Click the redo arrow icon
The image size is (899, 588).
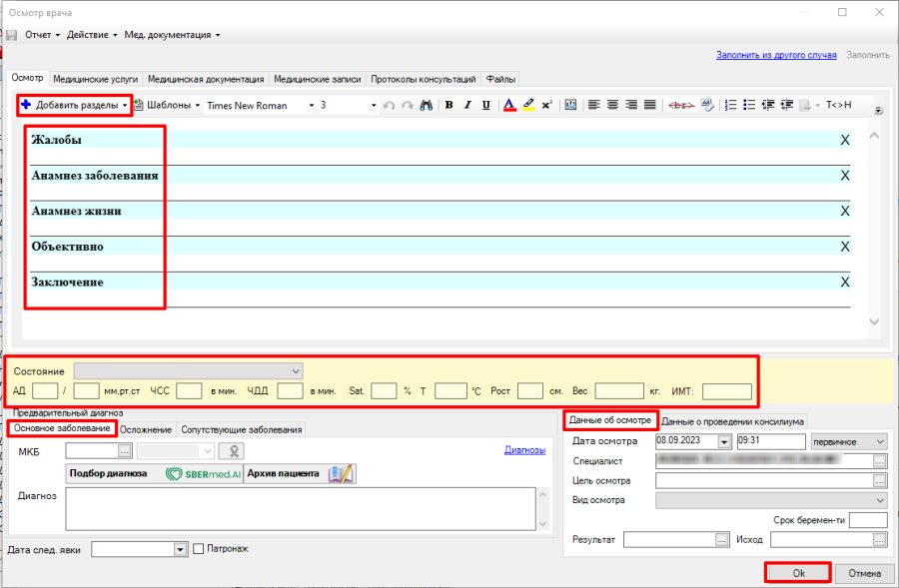408,106
